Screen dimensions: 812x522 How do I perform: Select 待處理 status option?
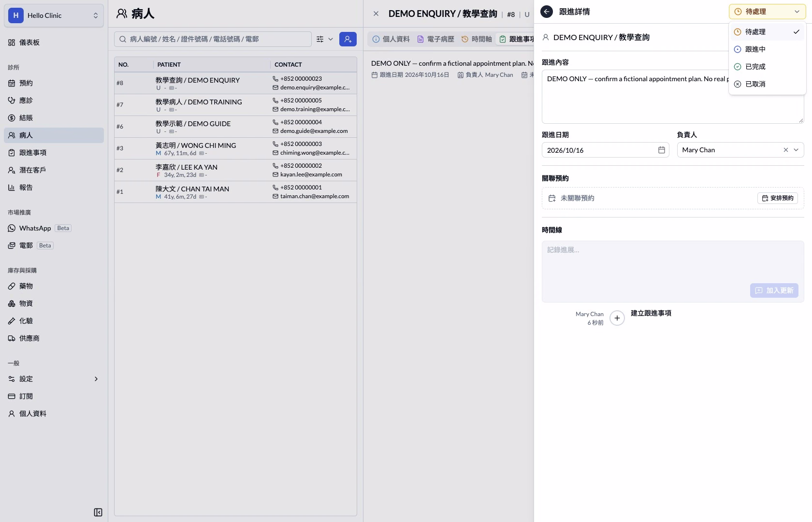[767, 32]
